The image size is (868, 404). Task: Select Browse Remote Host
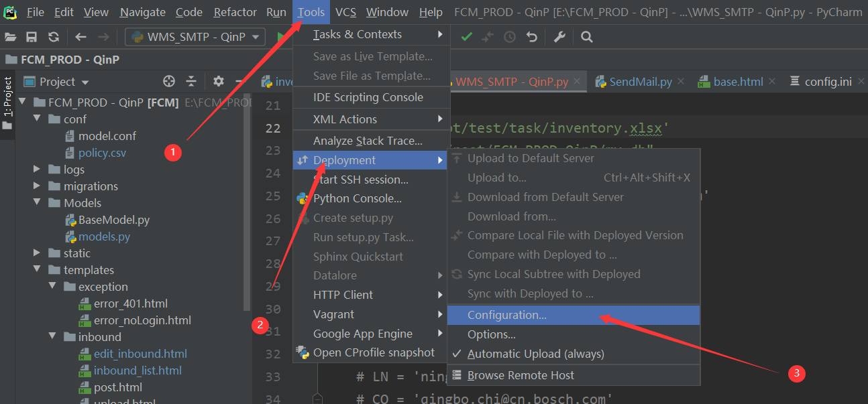click(x=574, y=375)
